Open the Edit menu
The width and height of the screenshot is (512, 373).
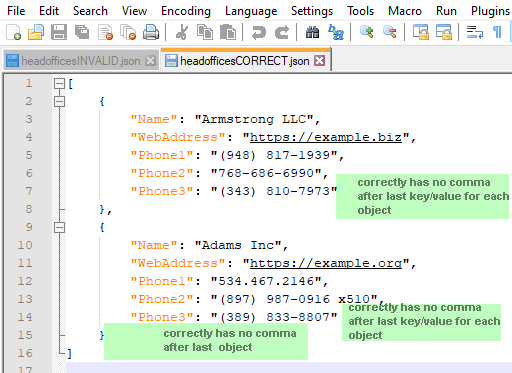click(49, 11)
